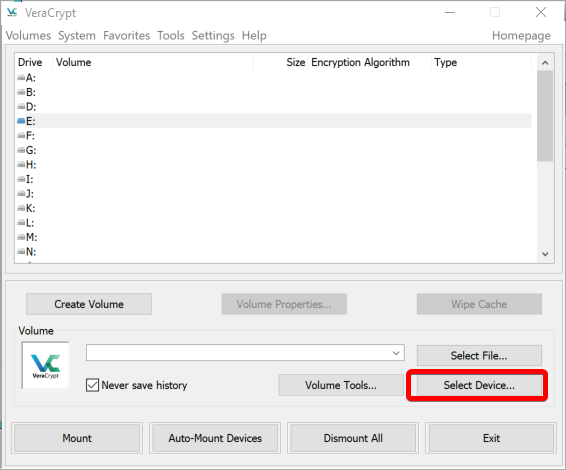Screen dimensions: 566x470
Task: Click the VeraCrypt logo in Volume section
Action: click(45, 365)
